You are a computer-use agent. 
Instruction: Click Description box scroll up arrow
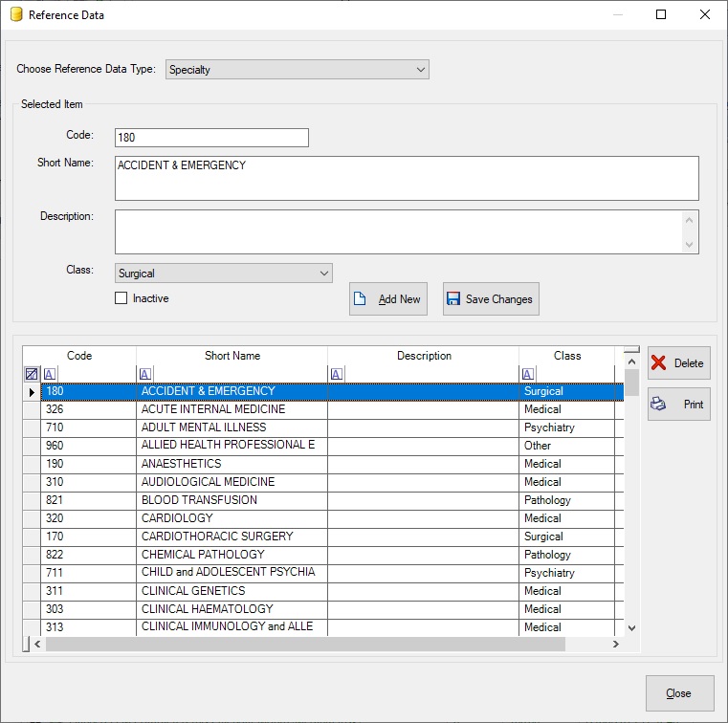(x=689, y=220)
